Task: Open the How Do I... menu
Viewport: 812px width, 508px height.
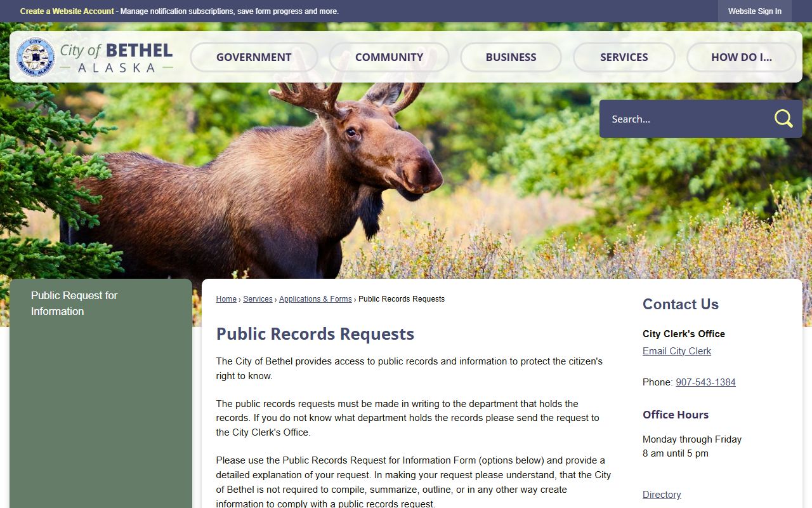Action: click(742, 57)
